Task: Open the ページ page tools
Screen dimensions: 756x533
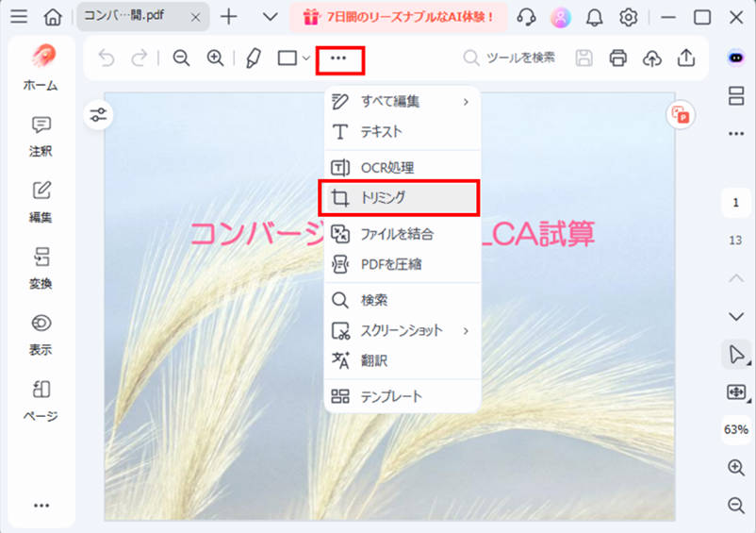Action: point(41,401)
